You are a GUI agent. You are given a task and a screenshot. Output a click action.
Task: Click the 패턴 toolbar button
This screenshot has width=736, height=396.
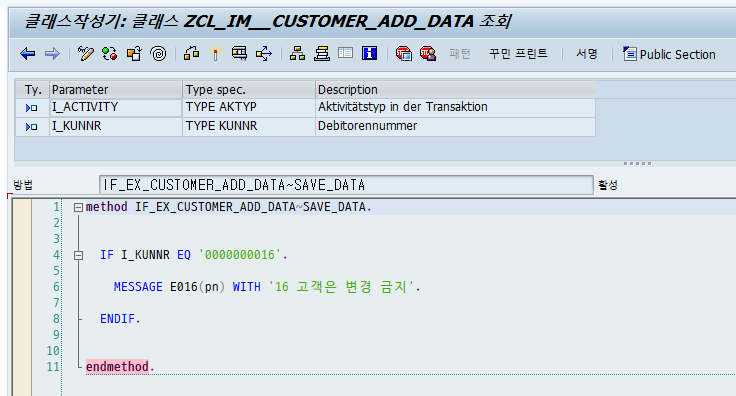click(x=459, y=54)
